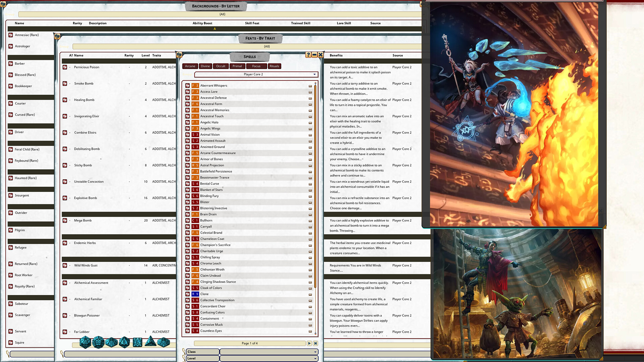The height and width of the screenshot is (362, 644).
Task: Jump to last spells page
Action: tap(315, 343)
